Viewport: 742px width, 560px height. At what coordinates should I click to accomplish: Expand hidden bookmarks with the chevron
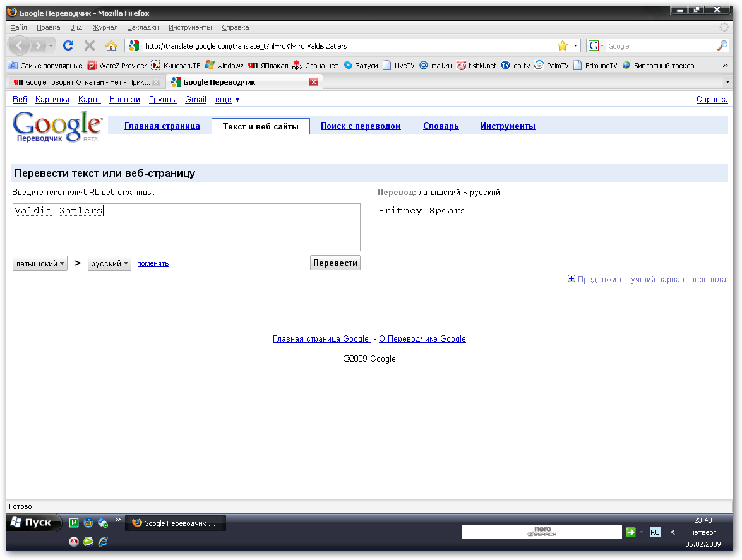(725, 65)
